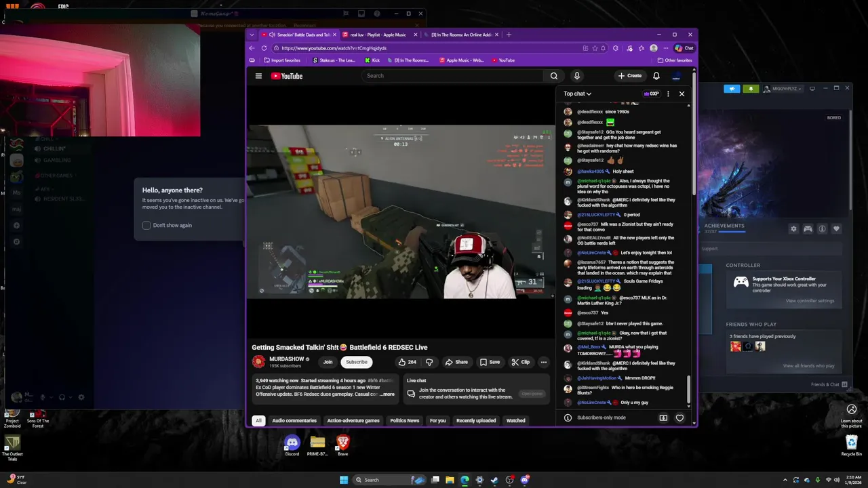This screenshot has width=868, height=488.
Task: Open the Recycle Bin desktop icon
Action: click(852, 445)
